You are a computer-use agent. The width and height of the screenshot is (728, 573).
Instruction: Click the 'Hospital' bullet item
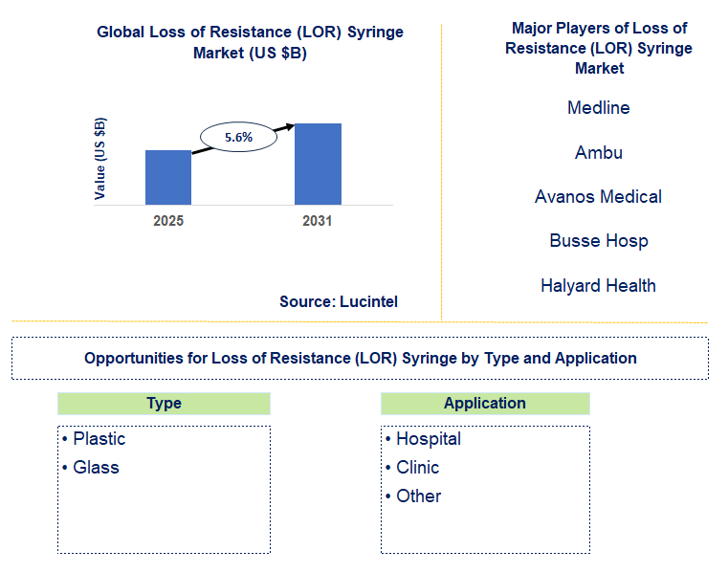[424, 439]
